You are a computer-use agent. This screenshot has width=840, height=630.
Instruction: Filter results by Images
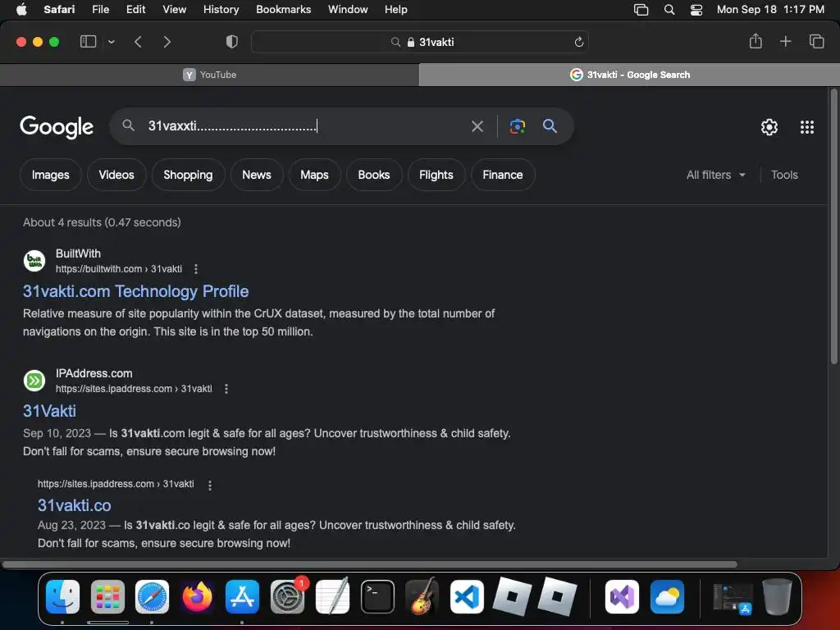click(x=50, y=175)
